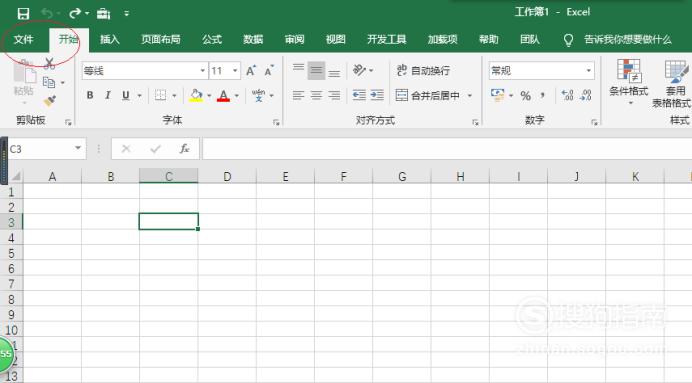Open phonetic guide wén icon
Viewport: 692px width, 383px height.
[258, 95]
